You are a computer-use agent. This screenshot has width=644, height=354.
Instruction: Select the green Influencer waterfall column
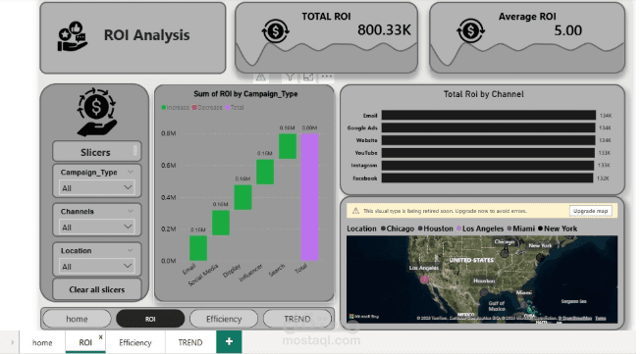265,172
